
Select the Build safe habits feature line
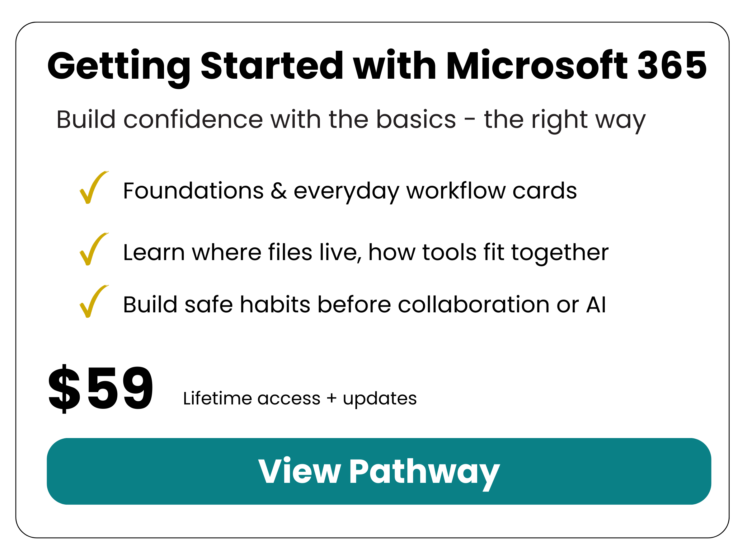[364, 305]
